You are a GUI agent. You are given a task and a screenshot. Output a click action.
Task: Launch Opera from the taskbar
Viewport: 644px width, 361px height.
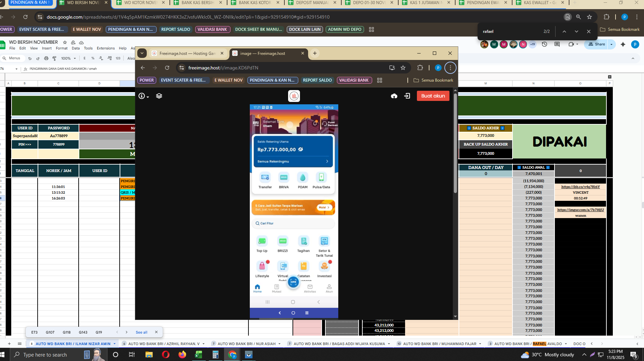tap(165, 355)
